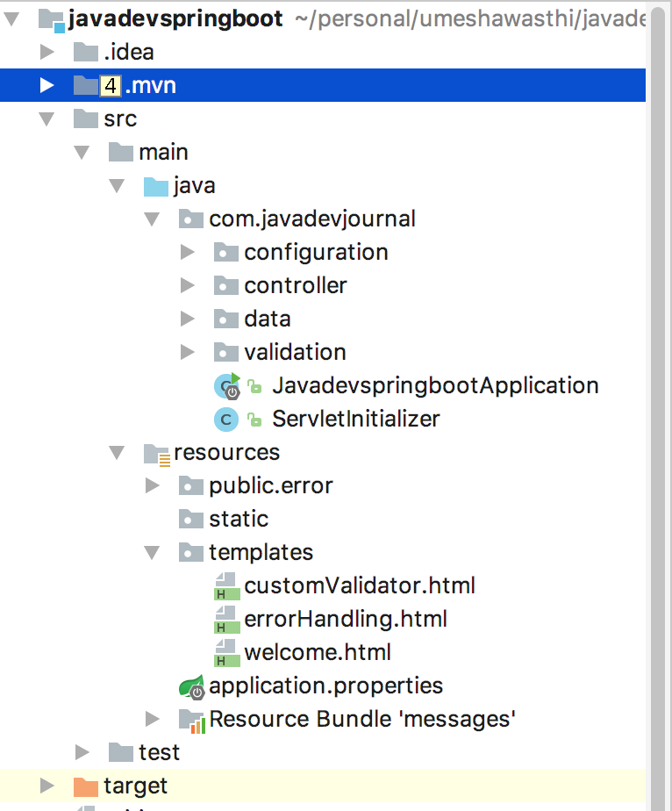This screenshot has height=811, width=672.
Task: Click the errorHandling.html file icon
Action: (x=227, y=620)
